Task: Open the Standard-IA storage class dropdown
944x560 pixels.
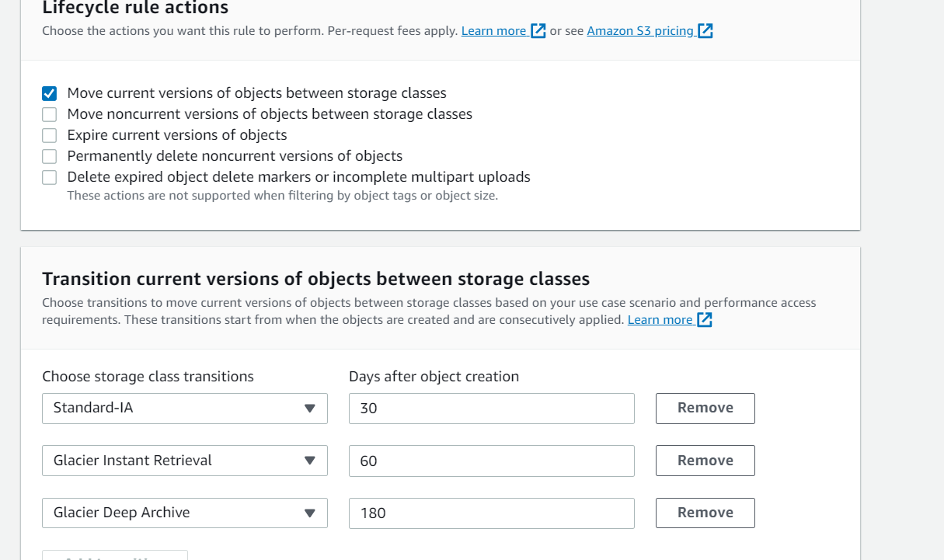Action: [x=185, y=409]
